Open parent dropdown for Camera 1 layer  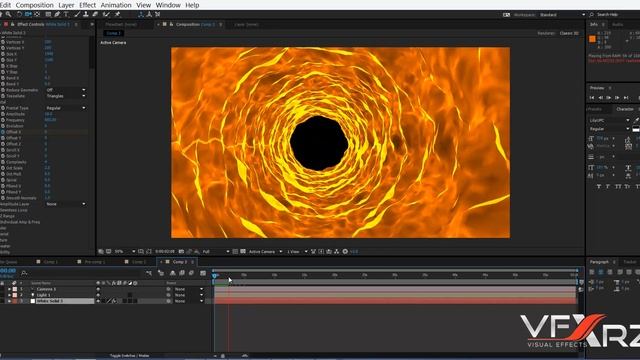[x=189, y=289]
